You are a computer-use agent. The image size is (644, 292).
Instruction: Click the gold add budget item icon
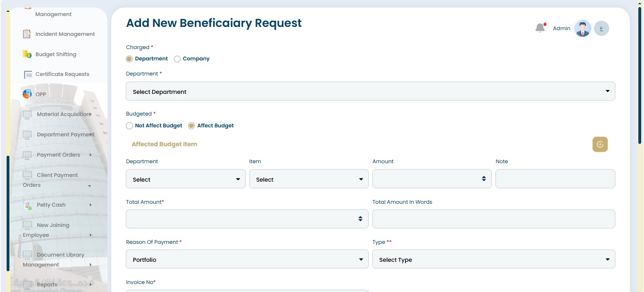[x=600, y=144]
